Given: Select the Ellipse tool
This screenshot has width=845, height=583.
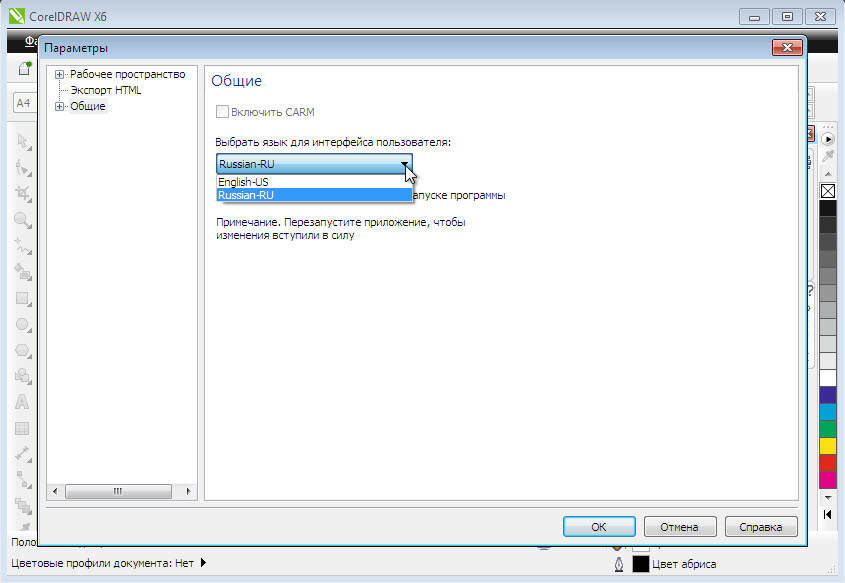Looking at the screenshot, I should [21, 324].
